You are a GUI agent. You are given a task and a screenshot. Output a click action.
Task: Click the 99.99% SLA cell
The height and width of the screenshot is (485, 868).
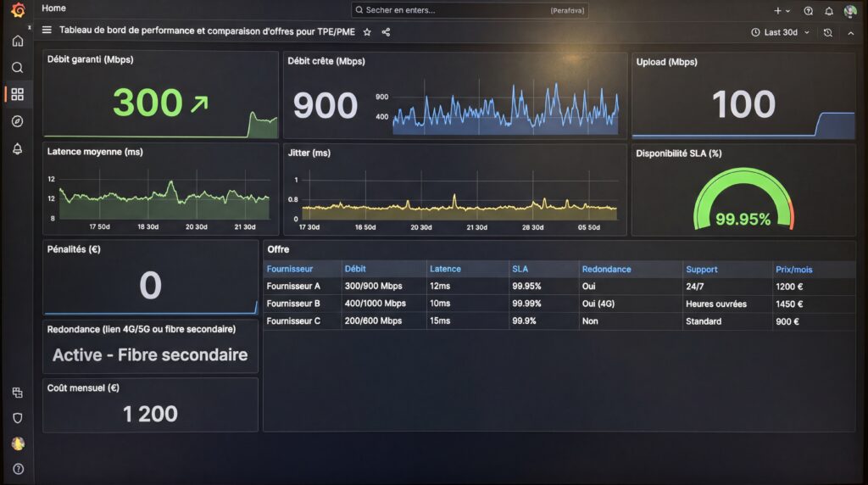526,304
